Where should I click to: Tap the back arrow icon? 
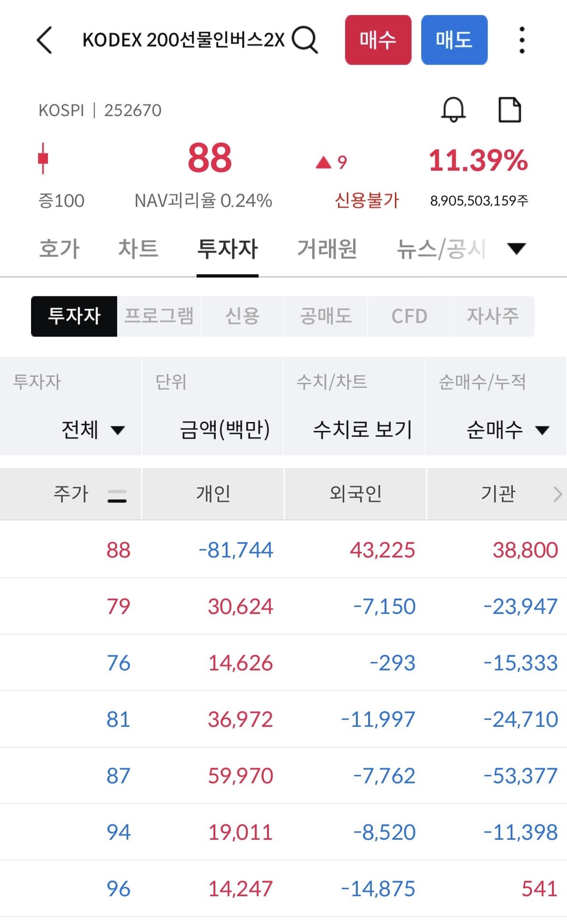(45, 40)
